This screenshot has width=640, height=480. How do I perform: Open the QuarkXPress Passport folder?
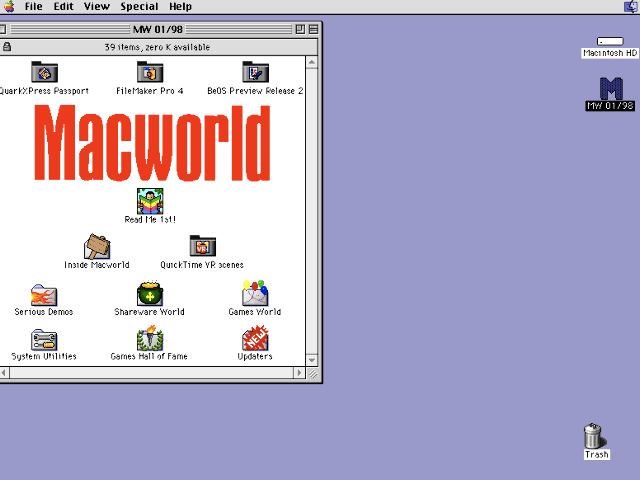pyautogui.click(x=44, y=72)
